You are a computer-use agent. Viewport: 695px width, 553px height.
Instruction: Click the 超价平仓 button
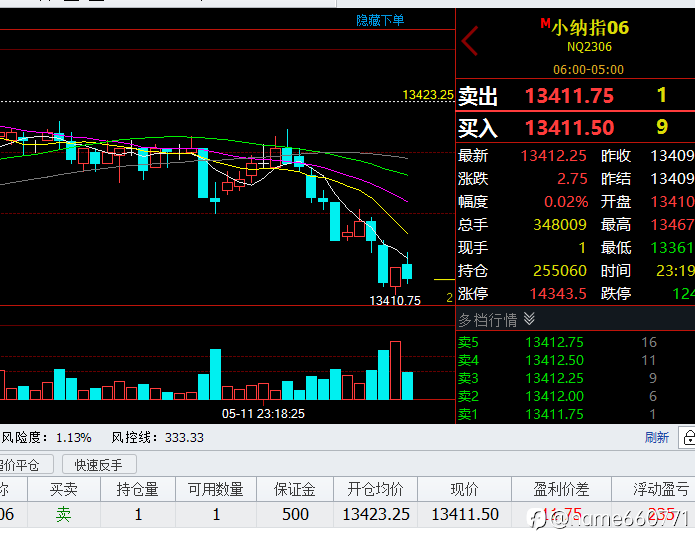click(26, 465)
